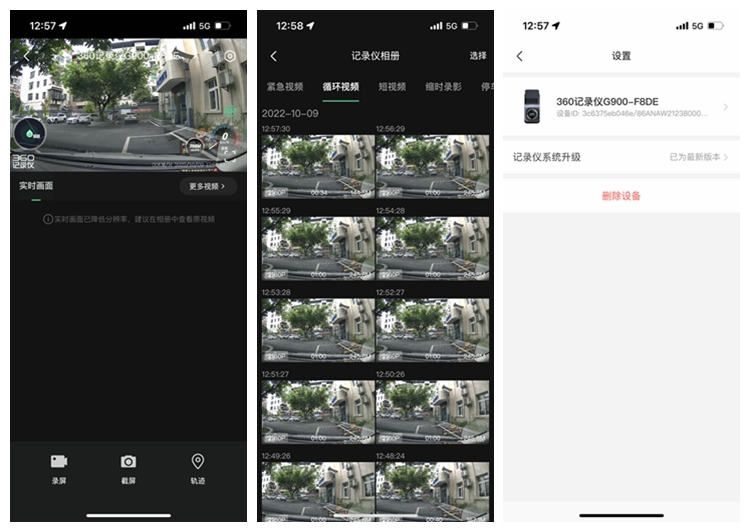The image size is (750, 532).
Task: Open the 360记录仪G900-F8DE device details chevron
Action: click(725, 107)
